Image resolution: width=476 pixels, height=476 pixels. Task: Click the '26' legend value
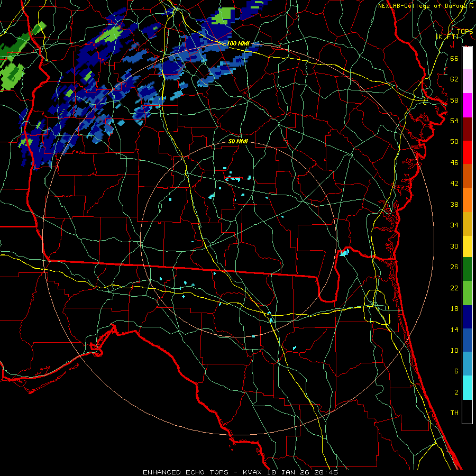(x=454, y=267)
